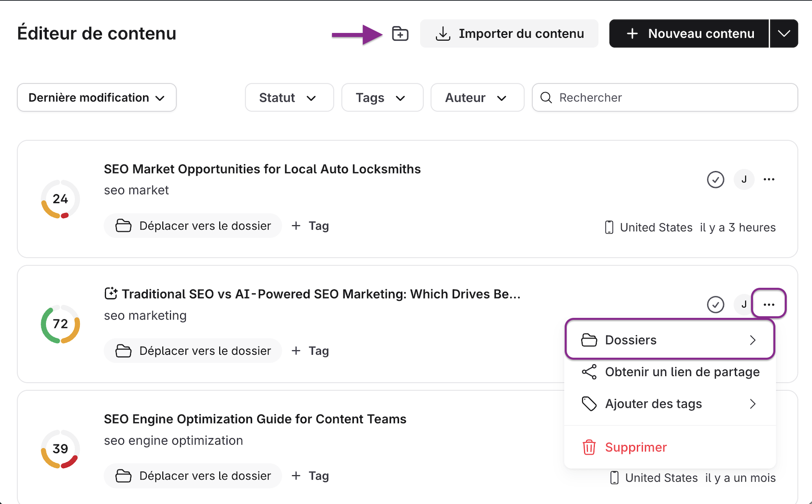812x504 pixels.
Task: Click Importer du contenu button
Action: coord(509,33)
